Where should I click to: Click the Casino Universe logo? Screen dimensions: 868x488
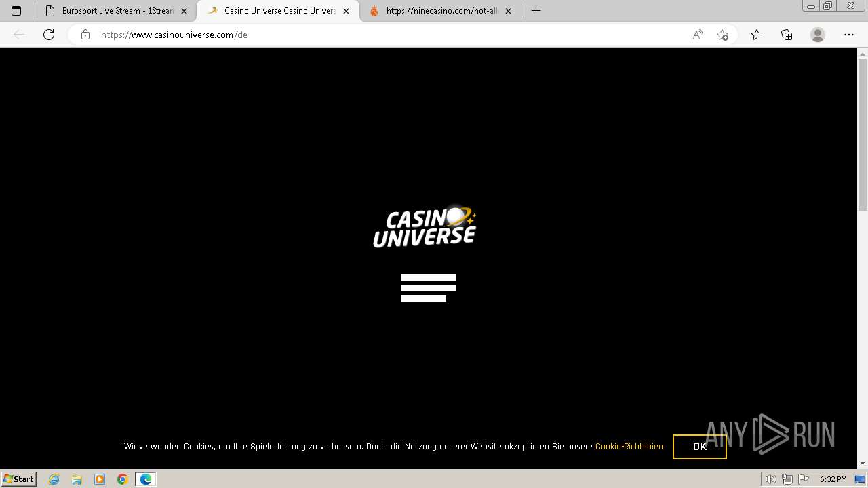point(425,227)
